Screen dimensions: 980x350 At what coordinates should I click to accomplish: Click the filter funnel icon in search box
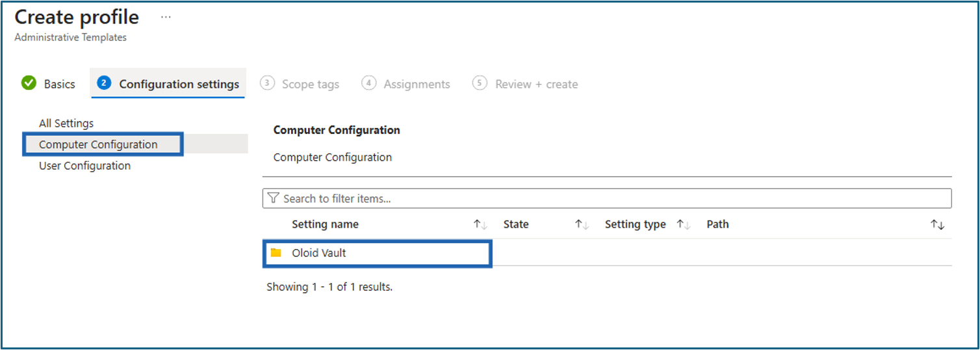(x=274, y=198)
